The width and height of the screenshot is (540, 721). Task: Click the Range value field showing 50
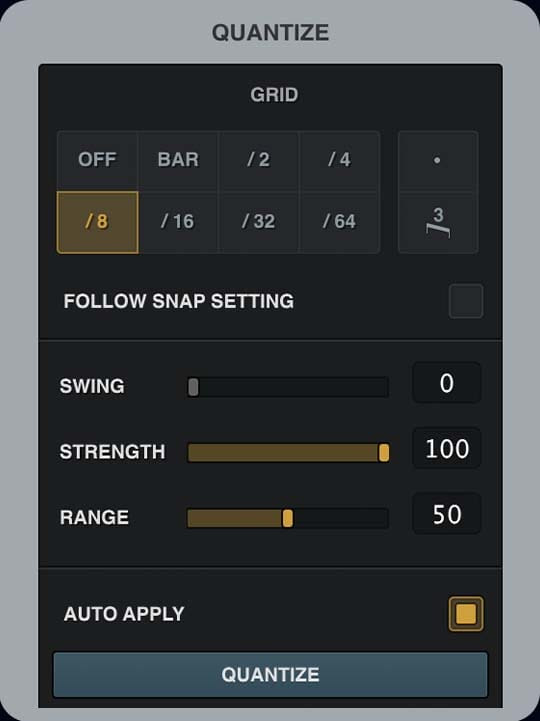(x=447, y=514)
